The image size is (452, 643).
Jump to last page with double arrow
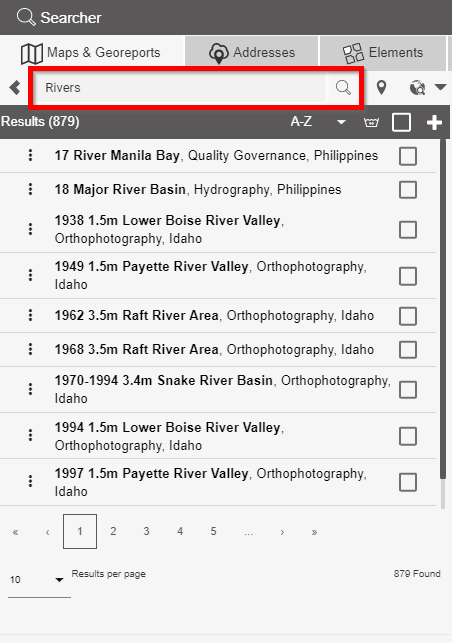point(314,532)
